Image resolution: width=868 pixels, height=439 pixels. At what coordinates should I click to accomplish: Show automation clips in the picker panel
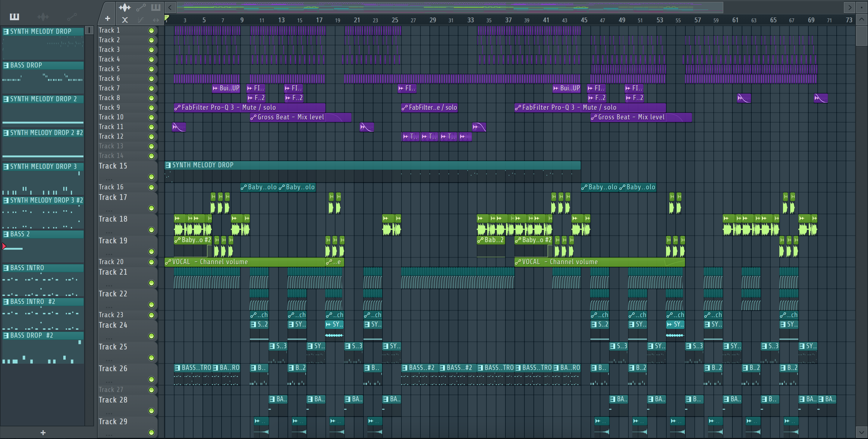(x=72, y=17)
